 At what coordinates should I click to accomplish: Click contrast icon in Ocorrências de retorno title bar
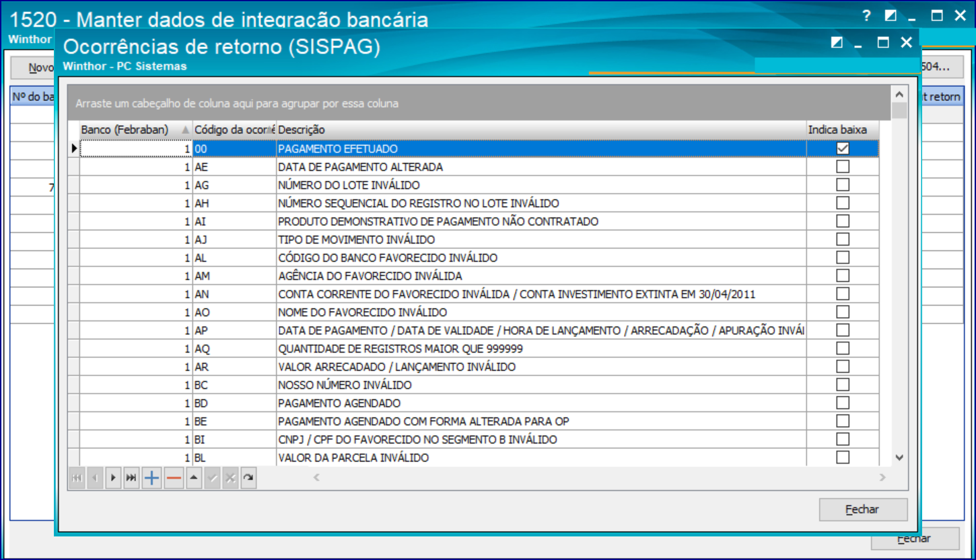click(x=837, y=43)
